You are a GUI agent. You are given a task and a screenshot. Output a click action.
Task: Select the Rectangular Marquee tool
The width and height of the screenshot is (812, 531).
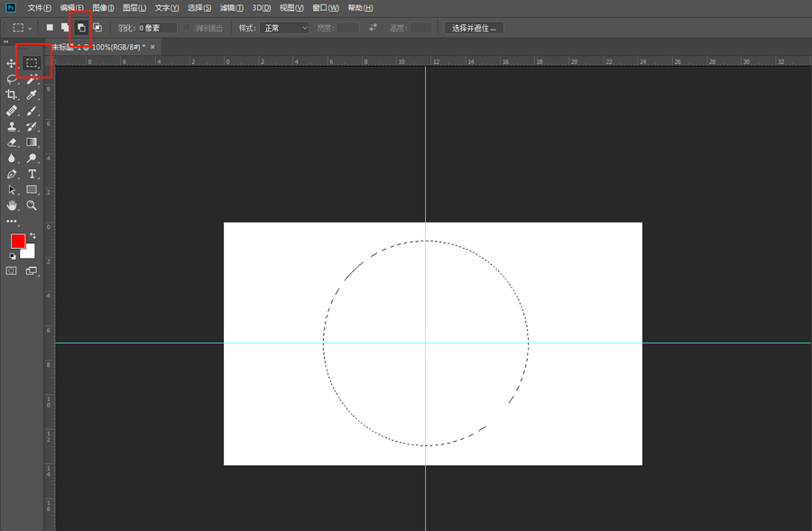point(32,63)
